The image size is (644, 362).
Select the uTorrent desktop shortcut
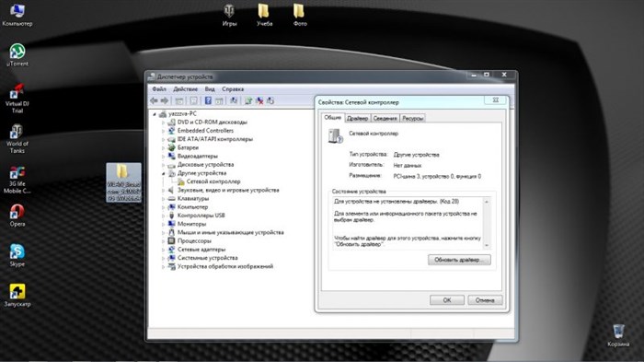17,54
